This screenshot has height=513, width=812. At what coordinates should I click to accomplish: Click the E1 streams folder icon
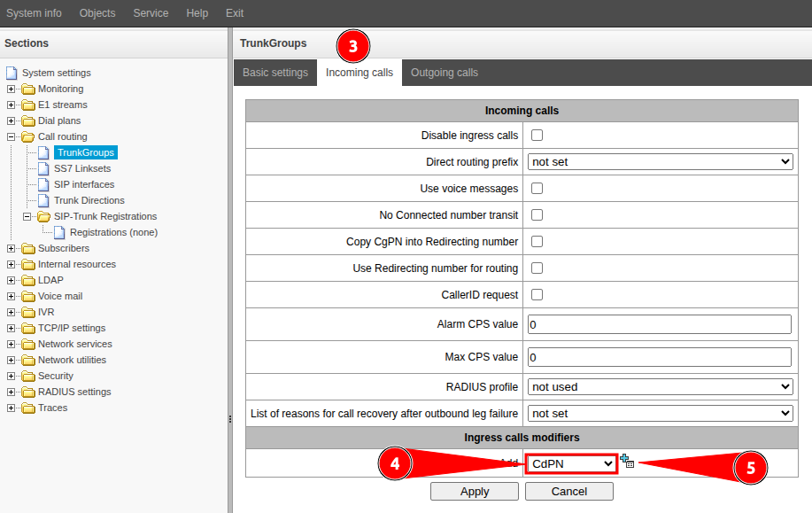click(x=28, y=105)
